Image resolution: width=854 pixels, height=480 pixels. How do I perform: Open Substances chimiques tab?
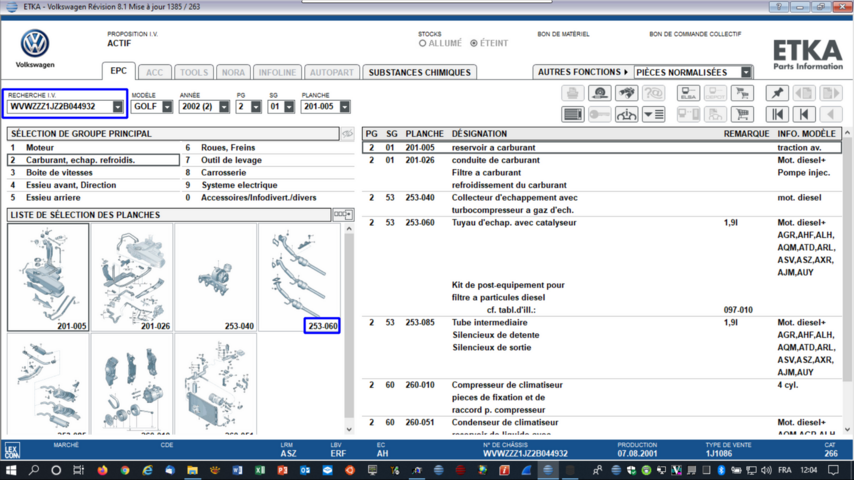(x=419, y=72)
